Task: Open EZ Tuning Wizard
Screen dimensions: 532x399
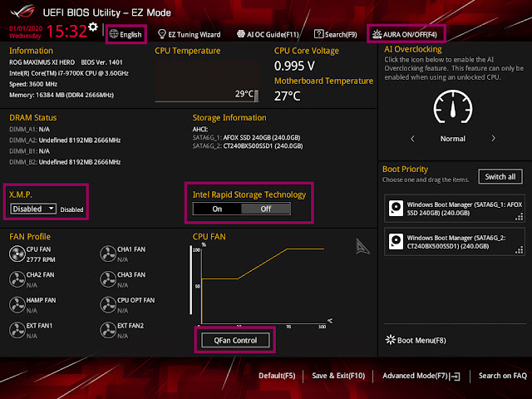Action: (190, 34)
